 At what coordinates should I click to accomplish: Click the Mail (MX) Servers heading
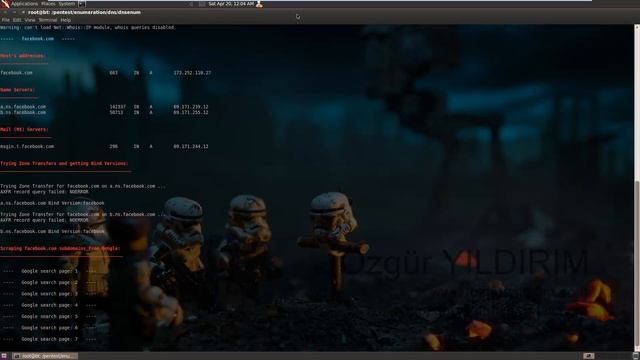click(x=24, y=129)
